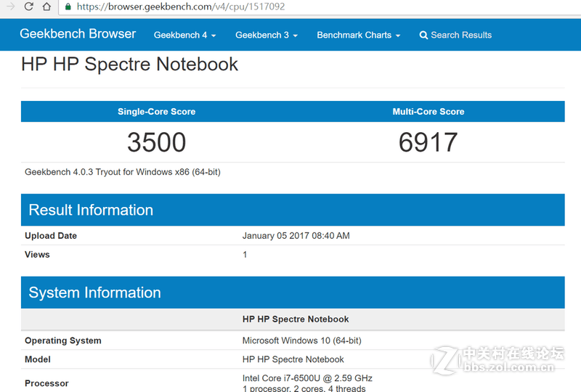Click the Model label
The image size is (581, 392).
tap(38, 359)
